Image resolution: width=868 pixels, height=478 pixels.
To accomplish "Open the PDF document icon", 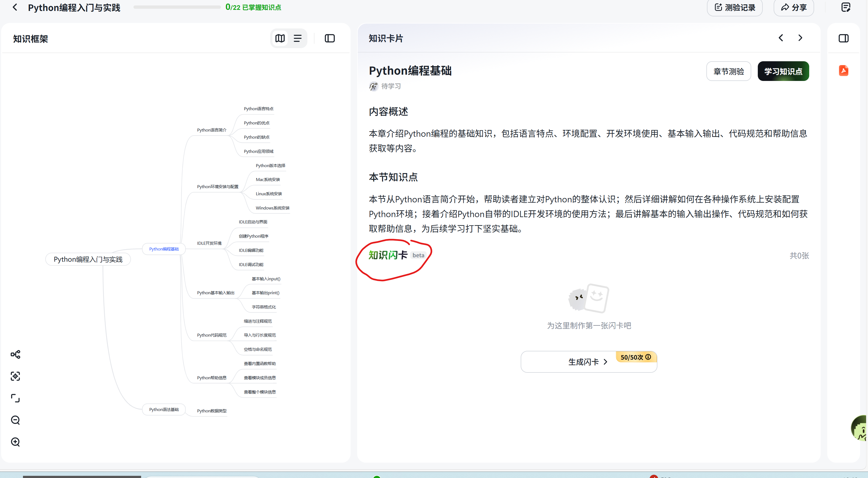I will click(843, 71).
